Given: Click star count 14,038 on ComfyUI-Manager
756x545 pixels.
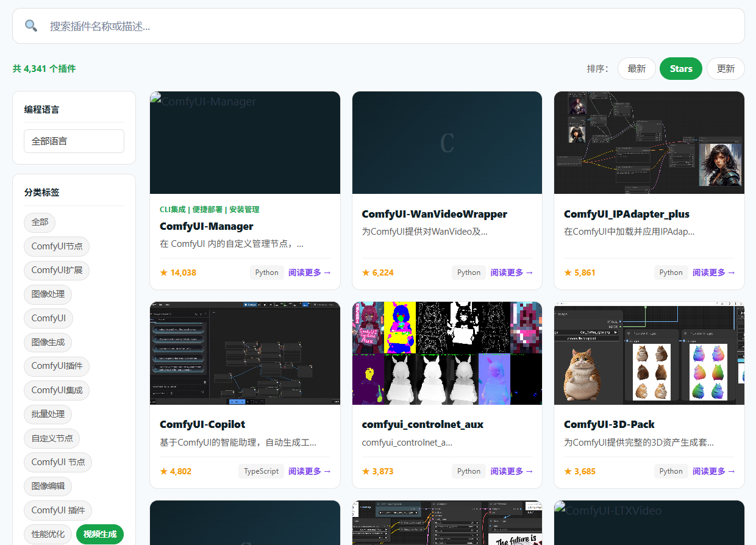Looking at the screenshot, I should (178, 272).
